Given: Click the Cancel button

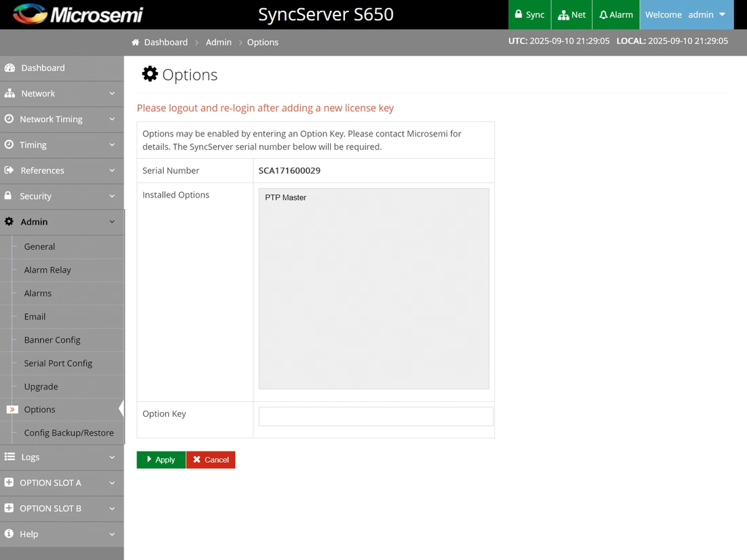Looking at the screenshot, I should (x=211, y=460).
